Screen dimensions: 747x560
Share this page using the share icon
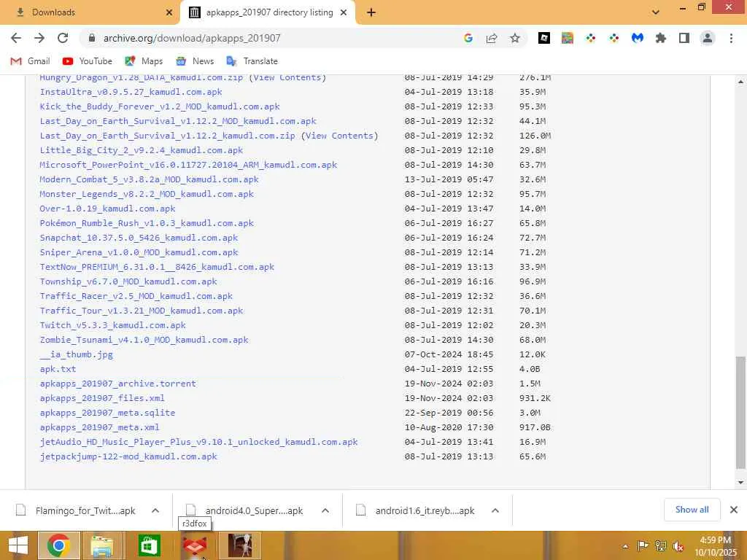[x=492, y=38]
